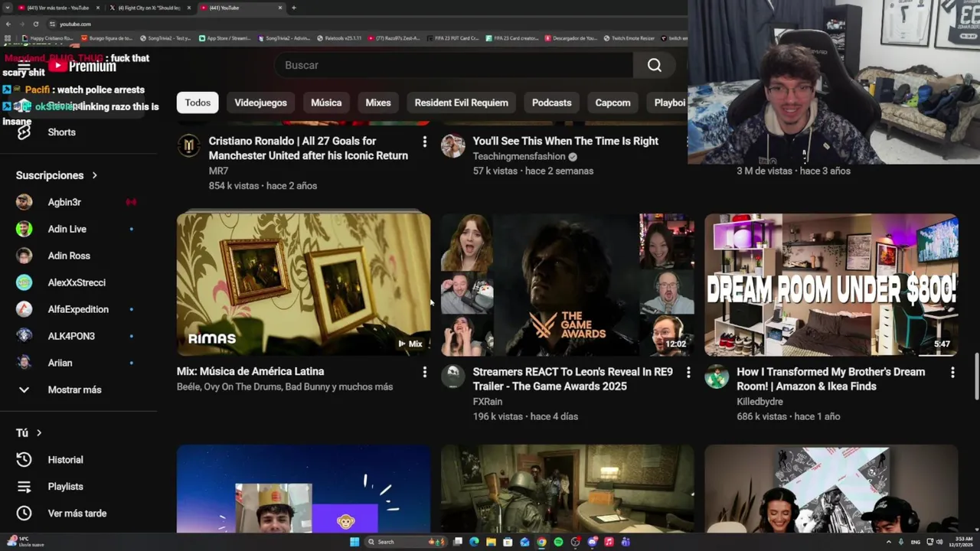
Task: Play Mix Música de América Latina thumbnail
Action: (x=304, y=285)
